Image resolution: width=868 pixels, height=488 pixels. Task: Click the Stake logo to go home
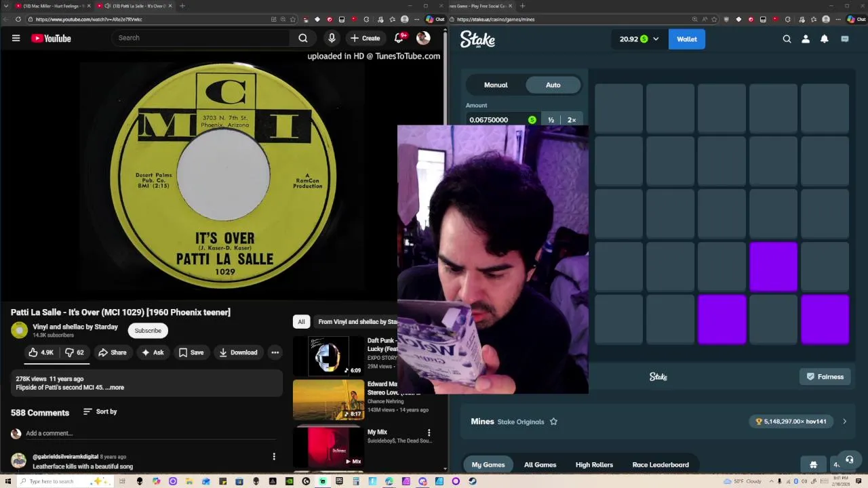477,39
